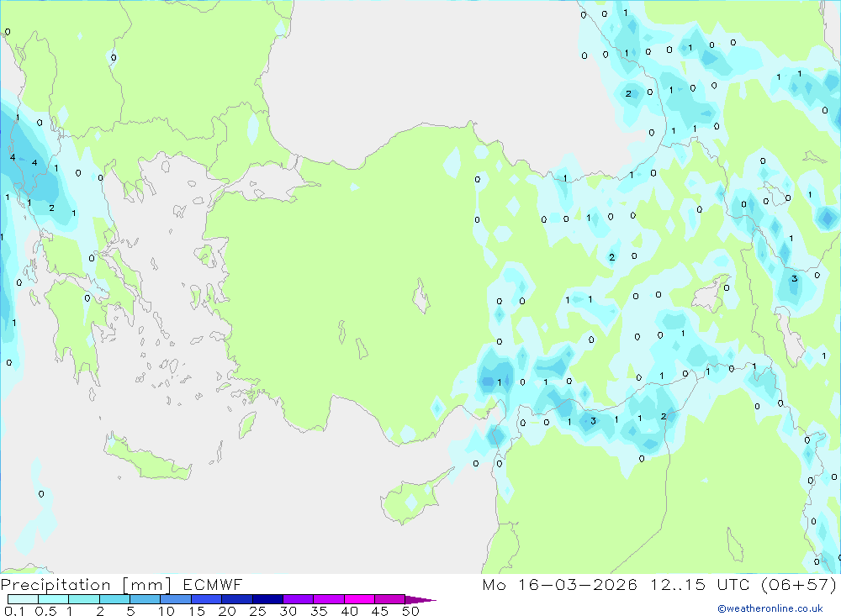Select the 30–35 mm purple legend swatch
Screen dimensions: 841x616
pos(298,599)
